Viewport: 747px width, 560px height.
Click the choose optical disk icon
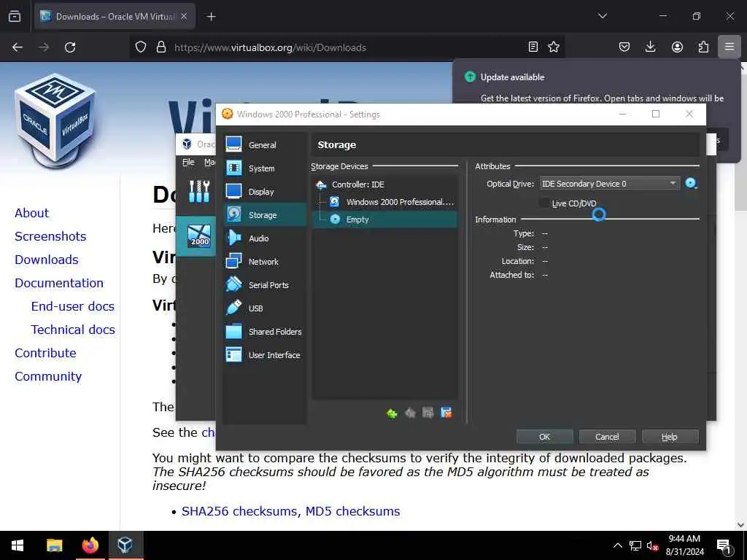[692, 183]
